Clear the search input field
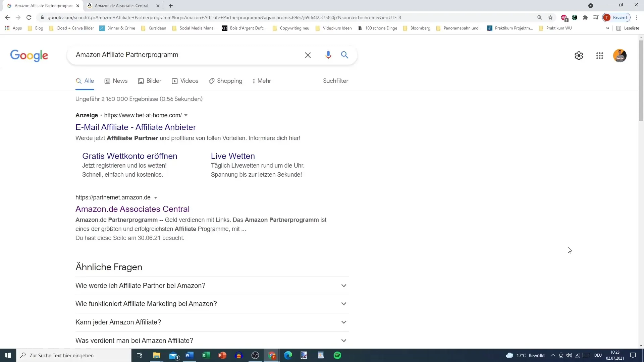The width and height of the screenshot is (644, 362). click(308, 54)
